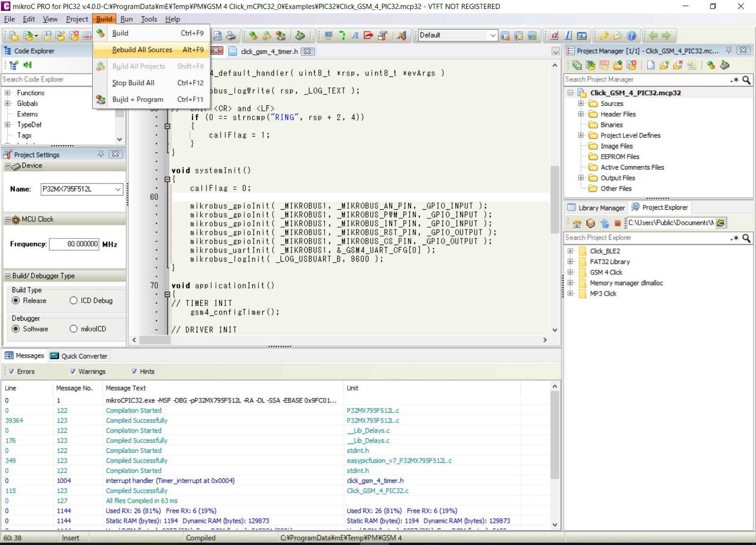The height and width of the screenshot is (545, 756).
Task: Collapse the Build/ Debugger Type section
Action: pyautogui.click(x=8, y=276)
